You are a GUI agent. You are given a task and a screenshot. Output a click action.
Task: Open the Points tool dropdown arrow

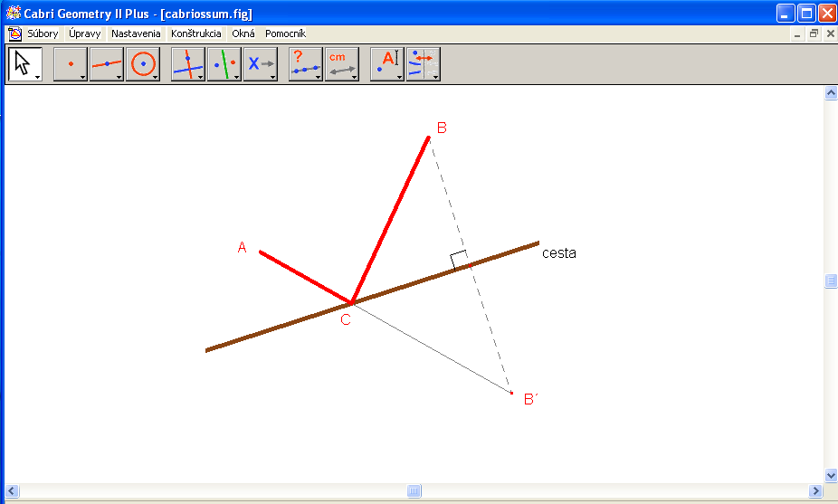(83, 78)
